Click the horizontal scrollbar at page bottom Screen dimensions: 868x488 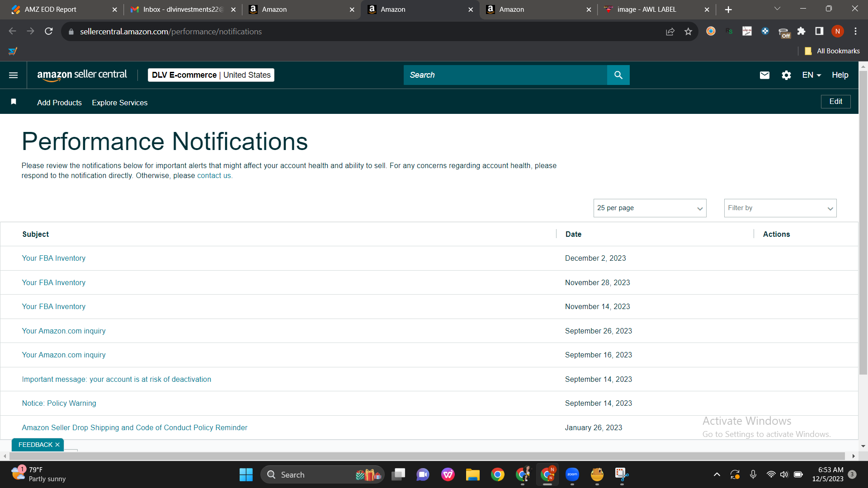coord(427,456)
